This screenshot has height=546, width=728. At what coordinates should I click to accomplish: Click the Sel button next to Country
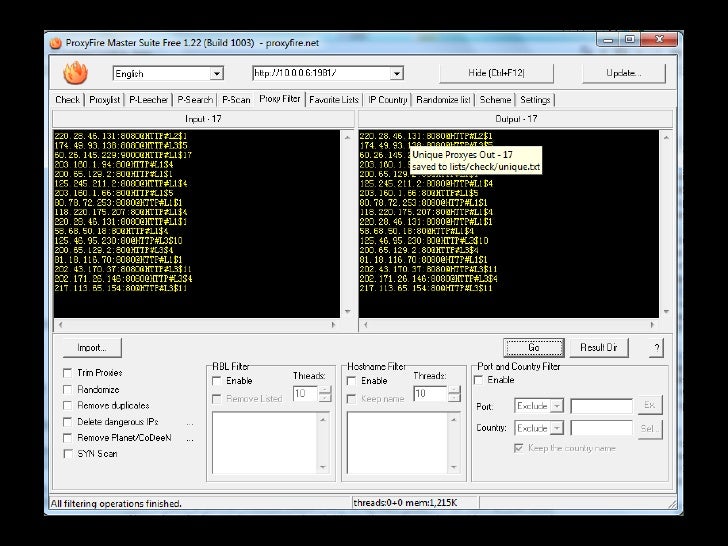pos(650,428)
